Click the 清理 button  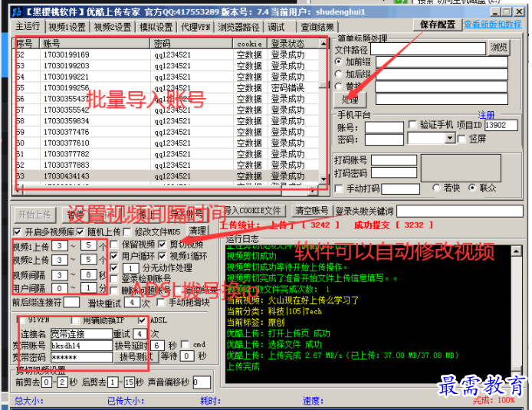click(x=198, y=231)
